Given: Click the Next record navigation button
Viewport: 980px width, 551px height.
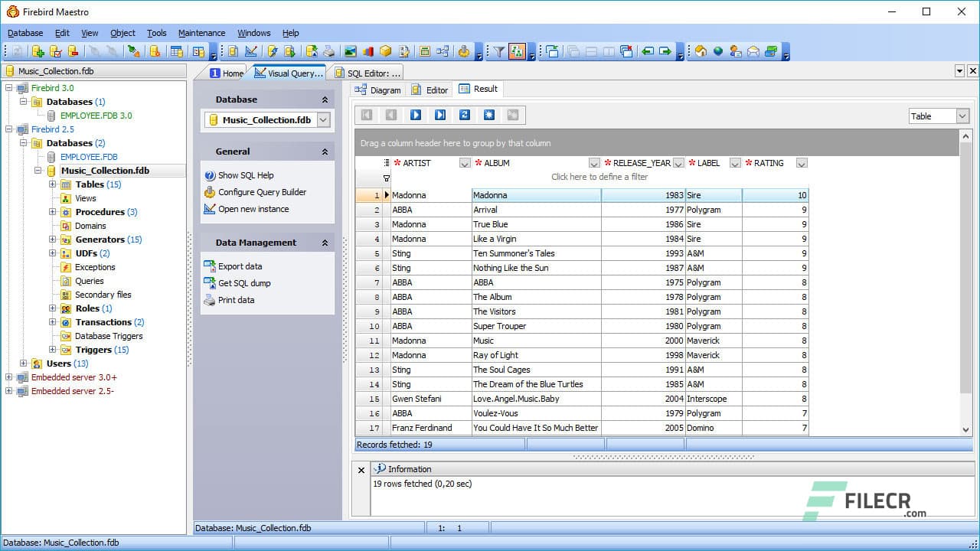Looking at the screenshot, I should 416,115.
